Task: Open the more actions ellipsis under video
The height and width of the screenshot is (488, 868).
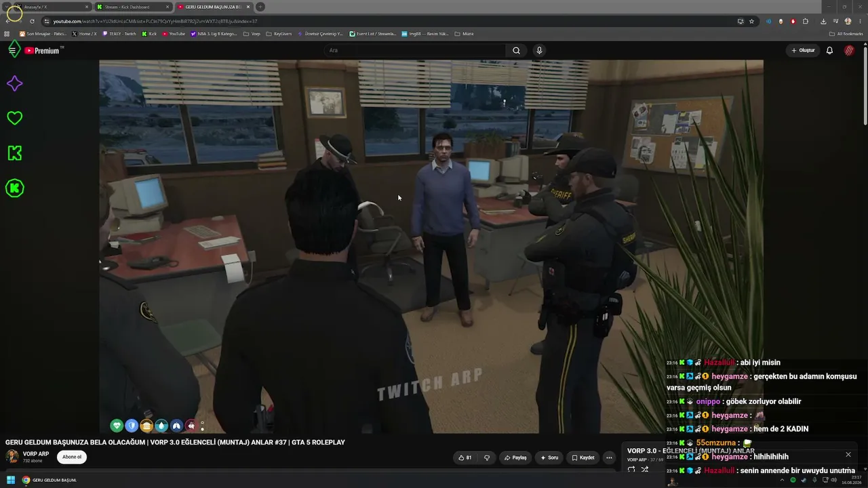Action: click(609, 457)
